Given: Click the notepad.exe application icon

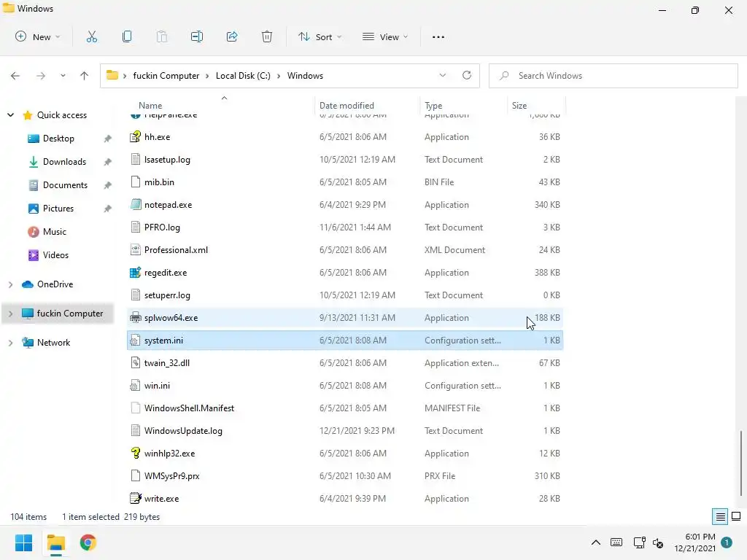Looking at the screenshot, I should 136,204.
